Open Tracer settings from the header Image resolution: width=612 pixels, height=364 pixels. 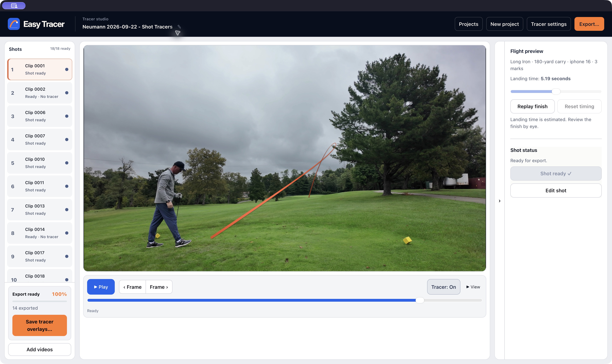pos(549,24)
